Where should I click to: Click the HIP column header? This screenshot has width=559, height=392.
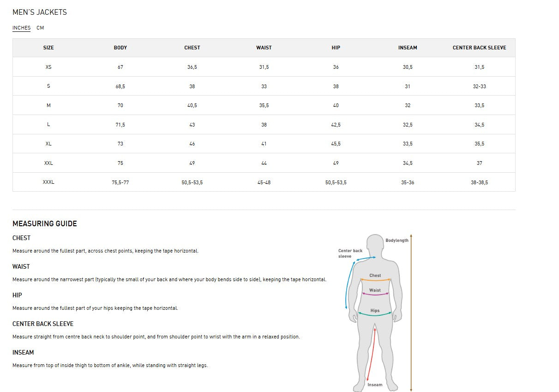pyautogui.click(x=336, y=48)
